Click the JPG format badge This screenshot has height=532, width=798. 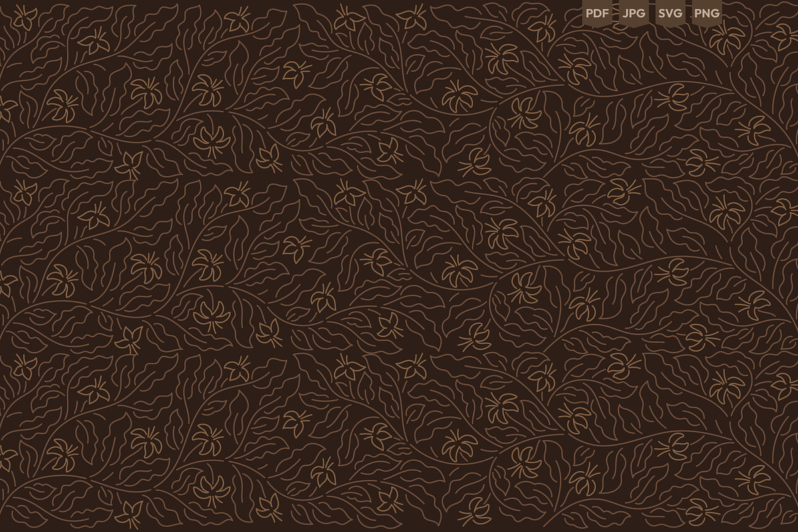[x=634, y=13]
